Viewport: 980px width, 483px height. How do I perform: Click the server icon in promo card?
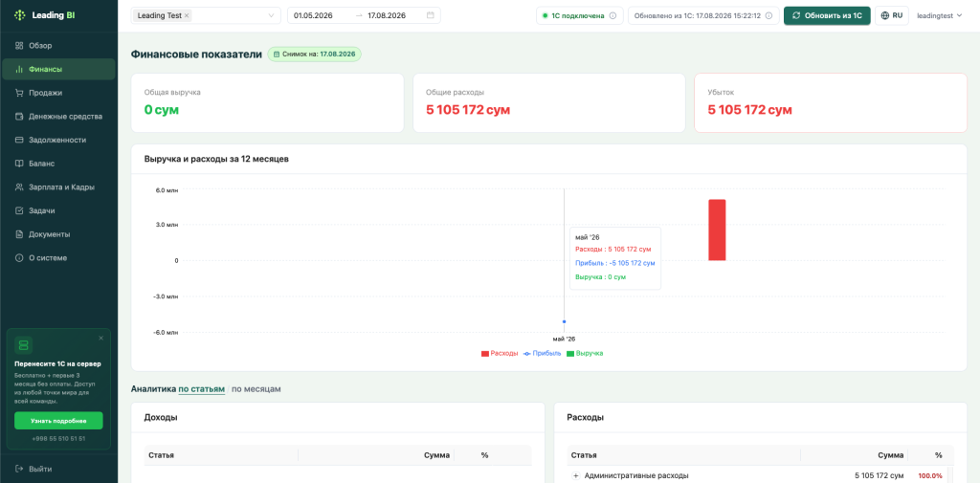[x=23, y=345]
